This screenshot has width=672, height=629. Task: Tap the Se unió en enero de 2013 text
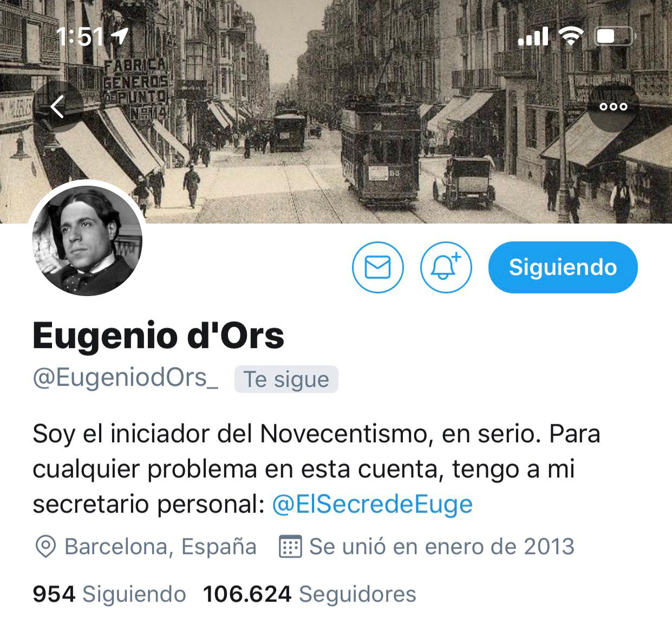[442, 547]
